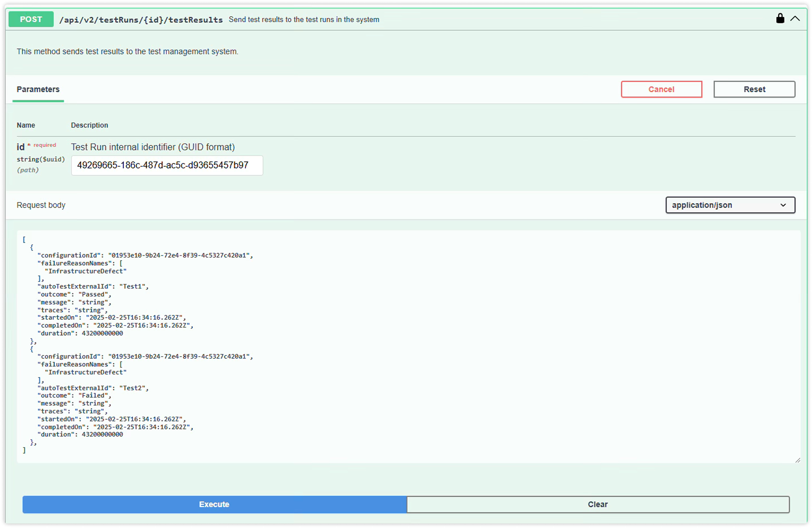Select the Parameters tab
The image size is (812, 528).
[x=38, y=89]
